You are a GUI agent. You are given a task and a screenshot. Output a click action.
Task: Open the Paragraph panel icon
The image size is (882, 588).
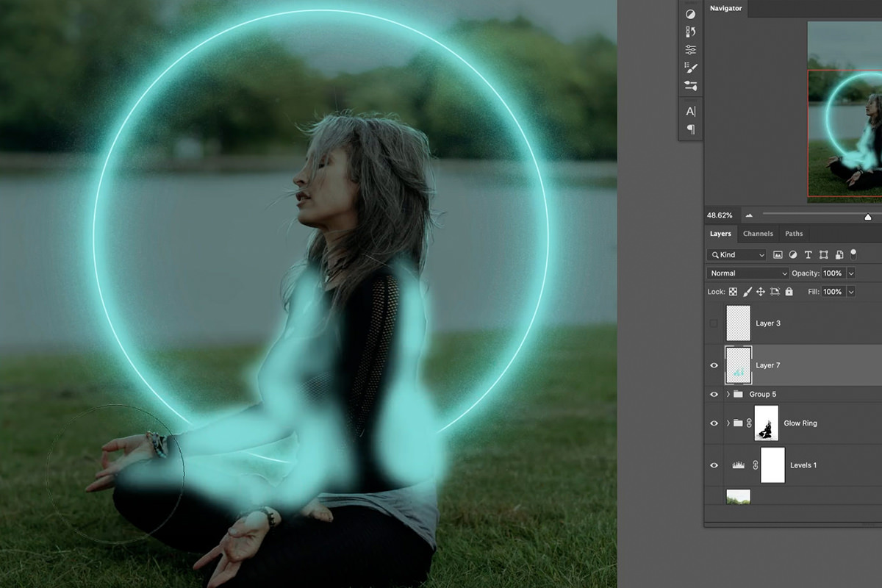click(689, 129)
